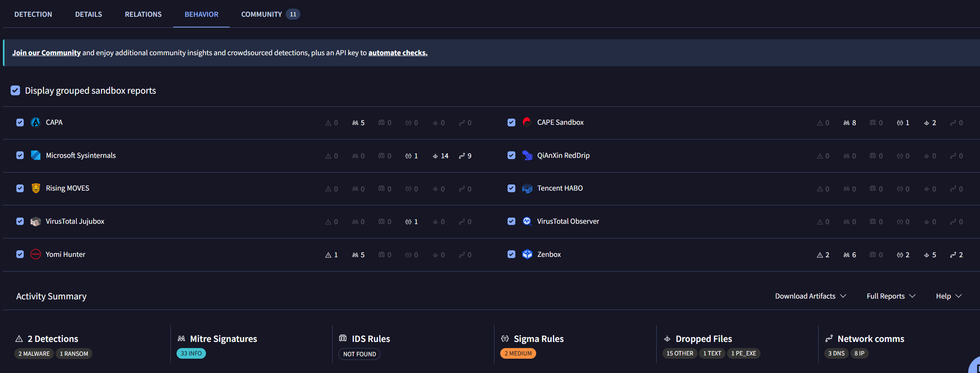Select the Behavior tab
This screenshot has height=373, width=980.
201,14
